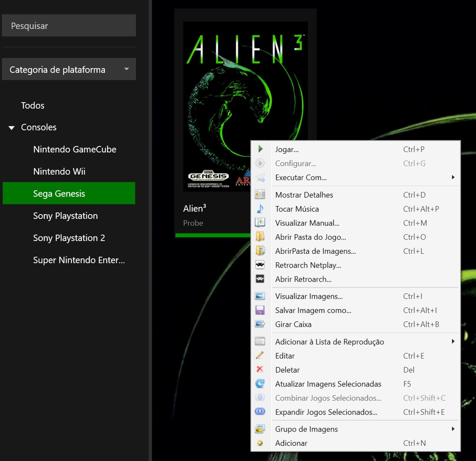Click the Alien³ game title text

195,208
